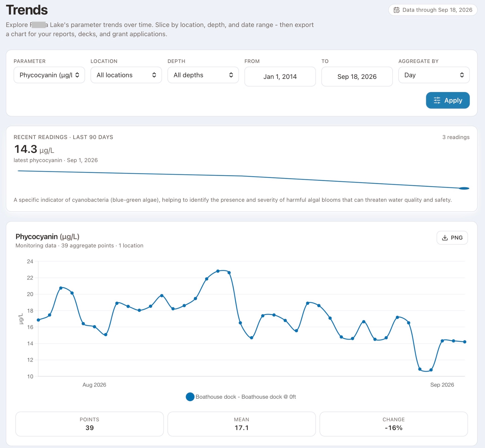Click the blue Boathouse dock legend dot
This screenshot has height=448, width=485.
(x=190, y=397)
